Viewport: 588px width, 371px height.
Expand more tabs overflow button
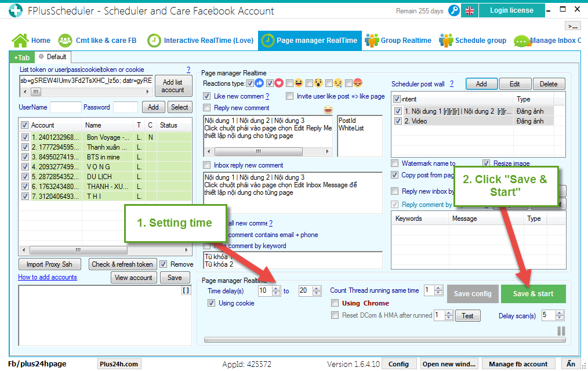[572, 26]
